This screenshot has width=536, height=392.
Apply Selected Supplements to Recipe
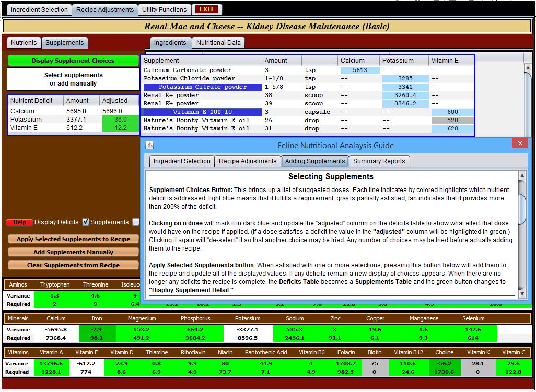pyautogui.click(x=73, y=239)
